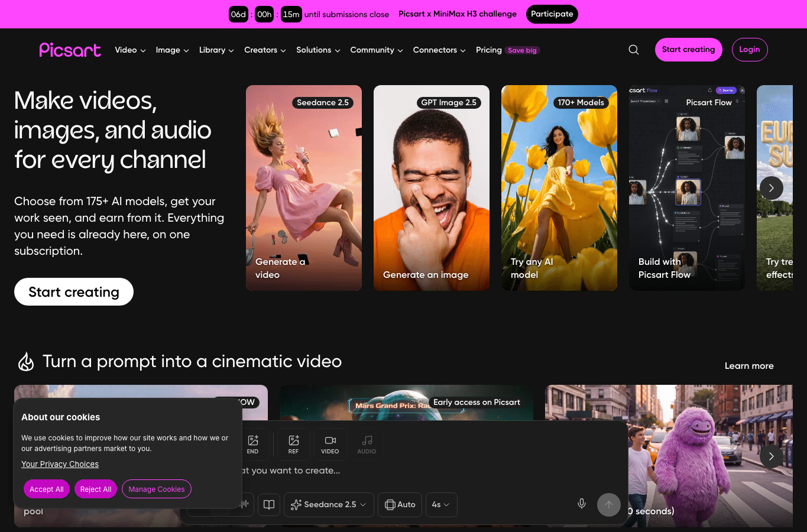Click Early access on Picsart label
Screen dimensions: 807x532
(477, 403)
